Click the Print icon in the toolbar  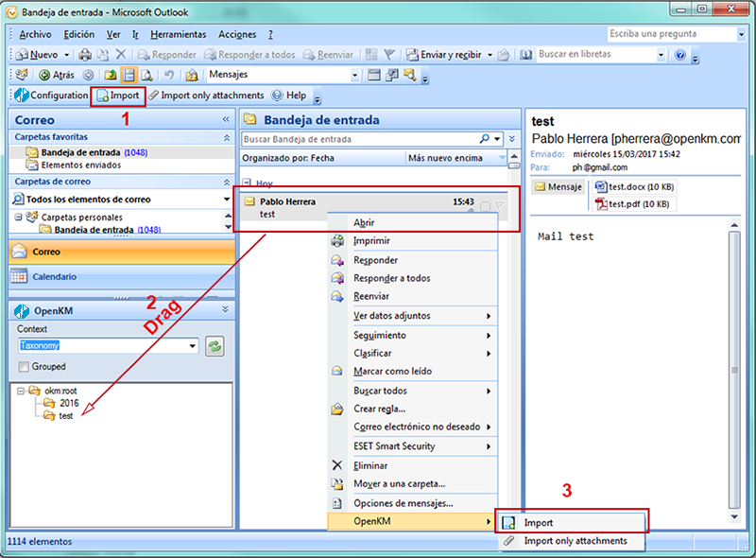pyautogui.click(x=85, y=55)
